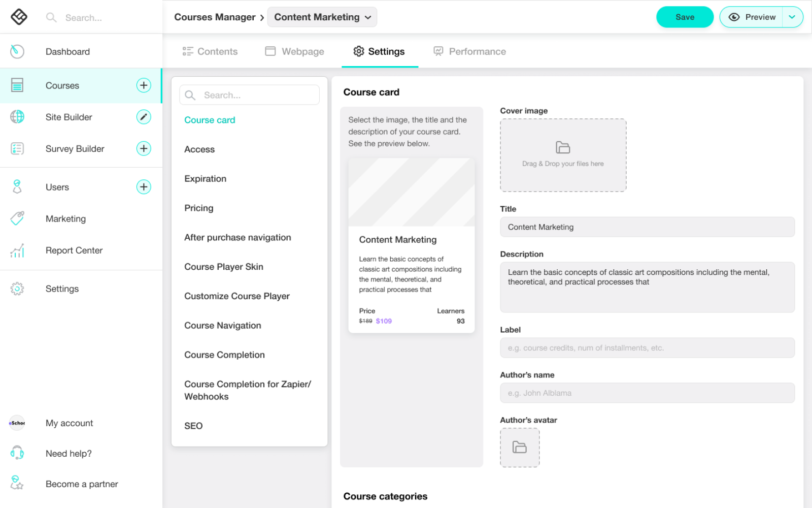Select Pricing in the settings list
Image resolution: width=812 pixels, height=508 pixels.
pyautogui.click(x=199, y=208)
